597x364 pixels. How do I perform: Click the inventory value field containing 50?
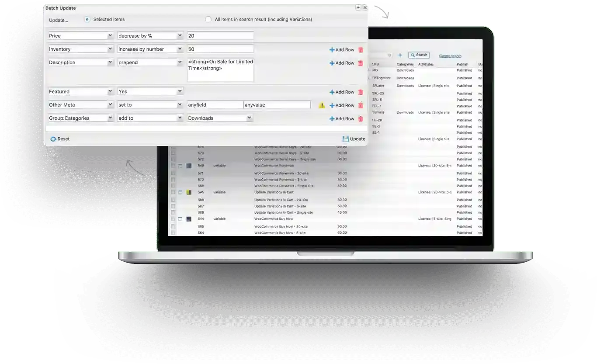220,49
